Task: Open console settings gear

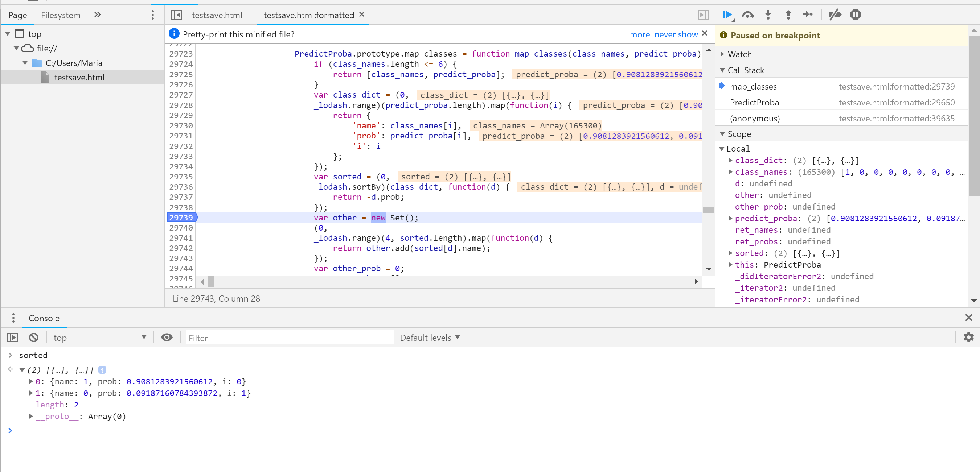Action: tap(969, 337)
